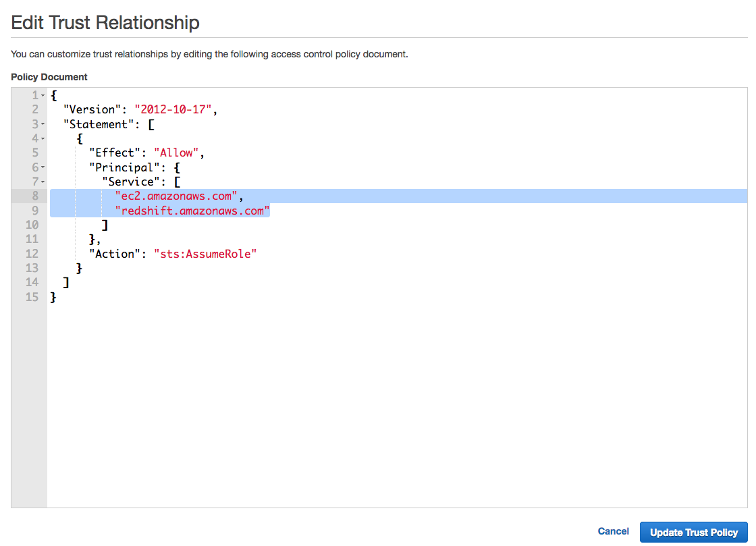The height and width of the screenshot is (546, 756).
Task: Collapse the Principal block on line 6
Action: [43, 167]
